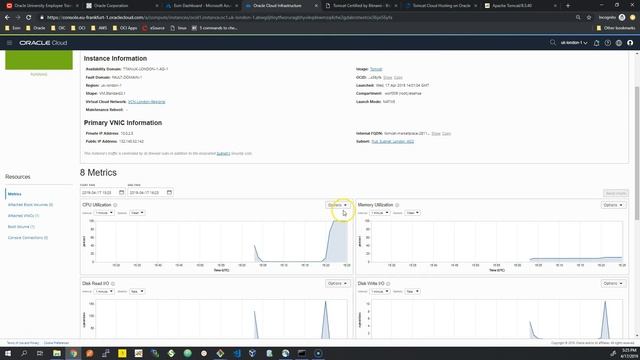Click the address bar URL field
The width and height of the screenshot is (640, 360).
pyautogui.click(x=306, y=18)
